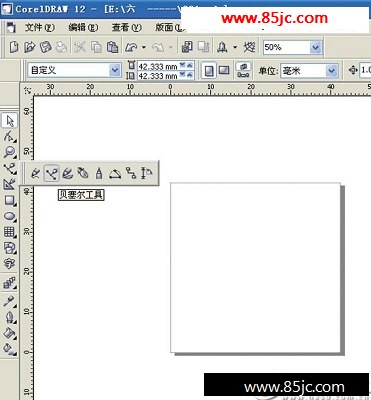
Task: Click the Copy icon in the toolbar
Action: tap(96, 47)
